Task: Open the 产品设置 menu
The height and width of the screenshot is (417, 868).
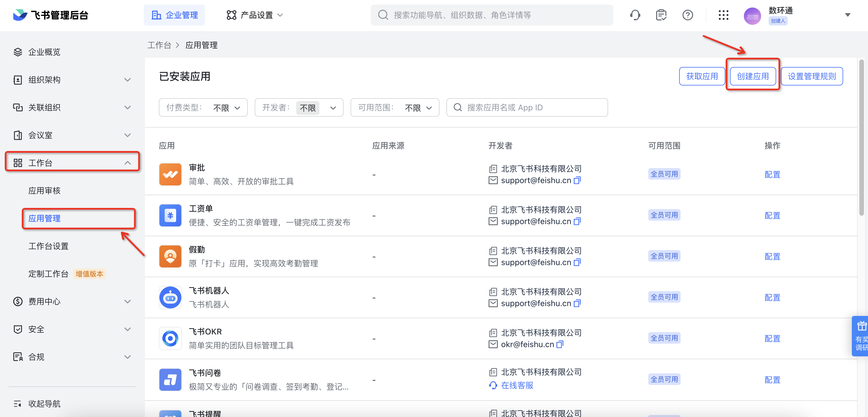Action: tap(255, 15)
